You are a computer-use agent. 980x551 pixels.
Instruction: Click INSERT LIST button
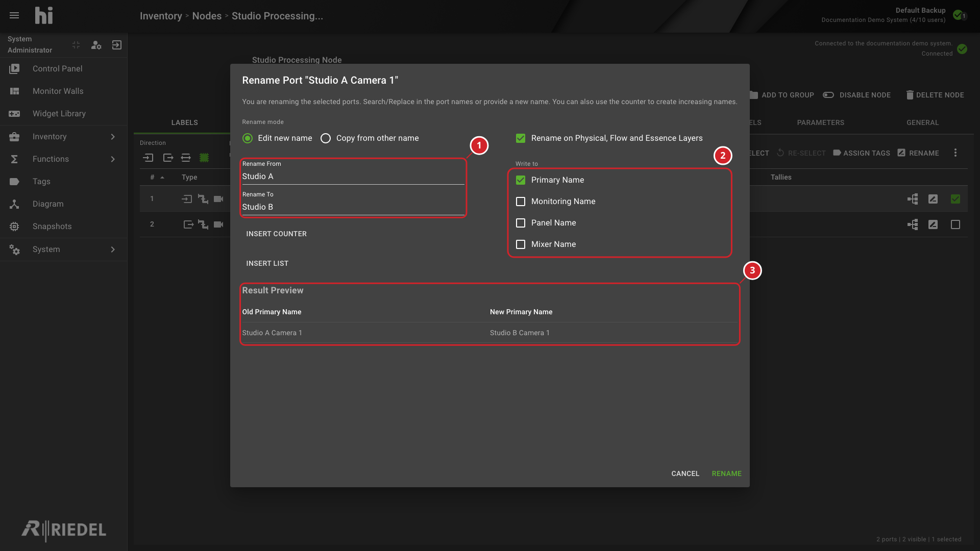(x=267, y=263)
